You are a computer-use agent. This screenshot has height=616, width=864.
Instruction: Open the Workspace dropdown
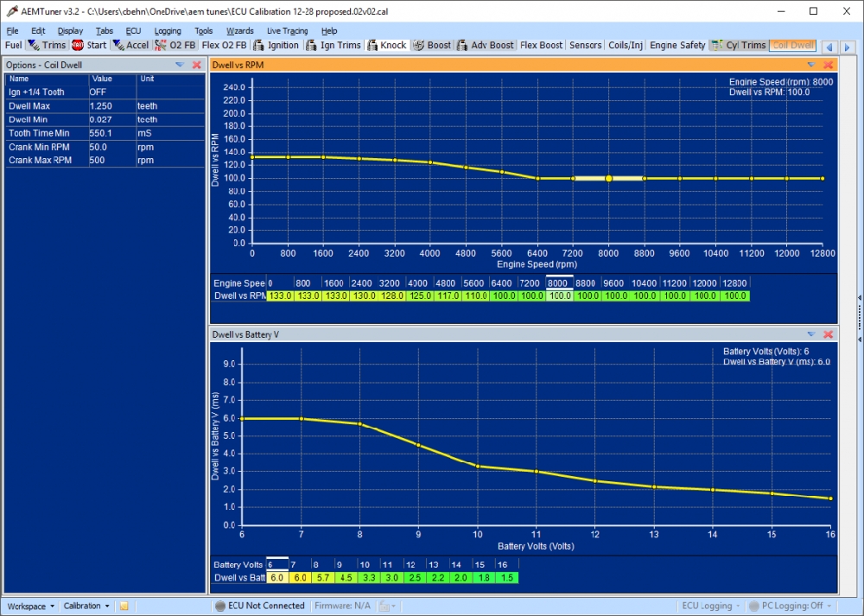click(x=30, y=606)
